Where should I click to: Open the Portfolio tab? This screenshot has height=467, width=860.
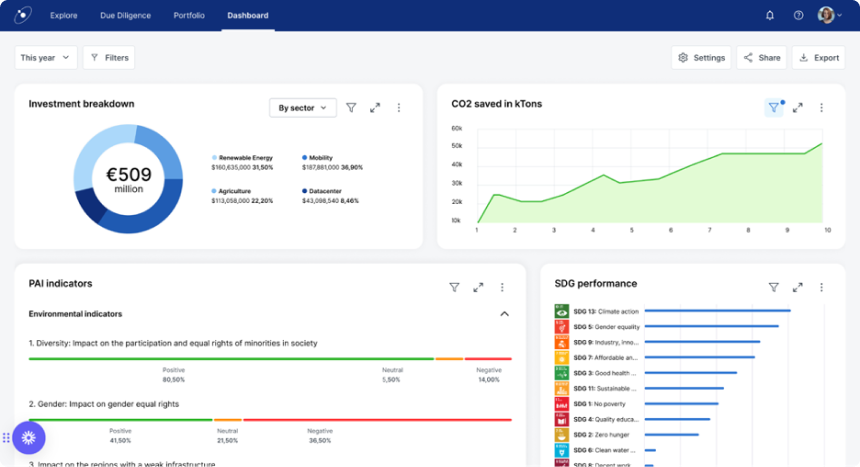coord(189,16)
